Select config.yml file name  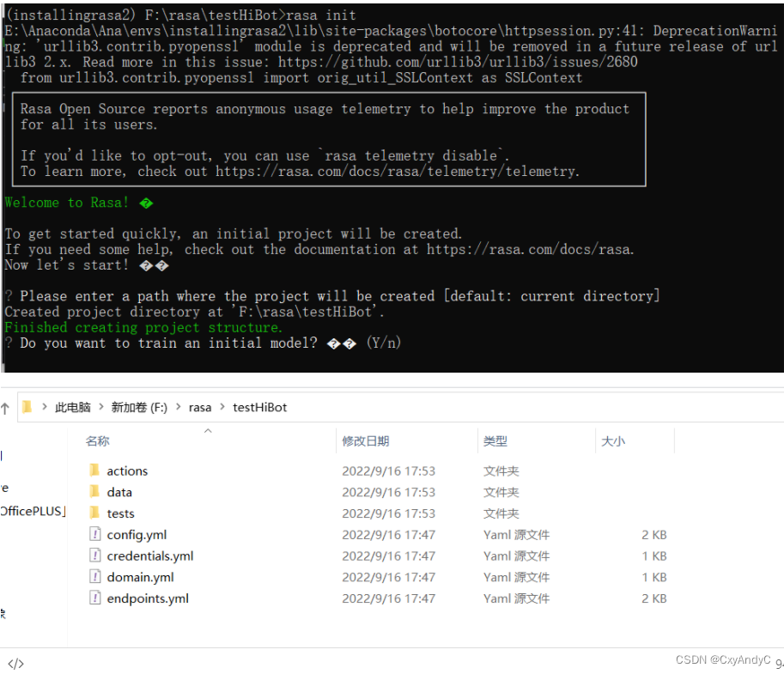pyautogui.click(x=137, y=535)
